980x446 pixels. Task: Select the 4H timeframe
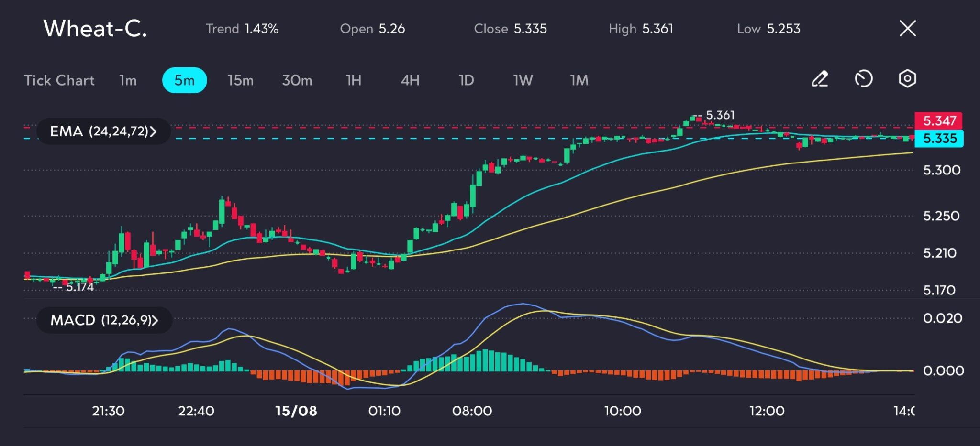pyautogui.click(x=410, y=80)
